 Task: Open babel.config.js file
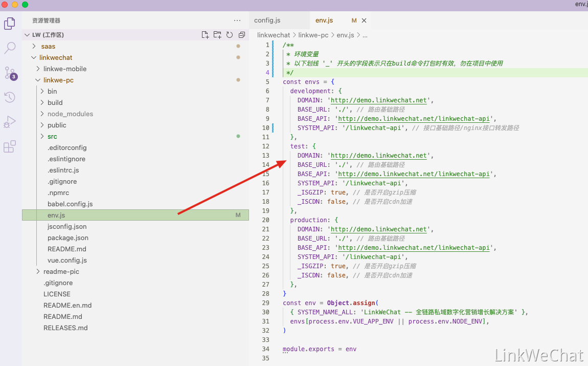point(70,204)
